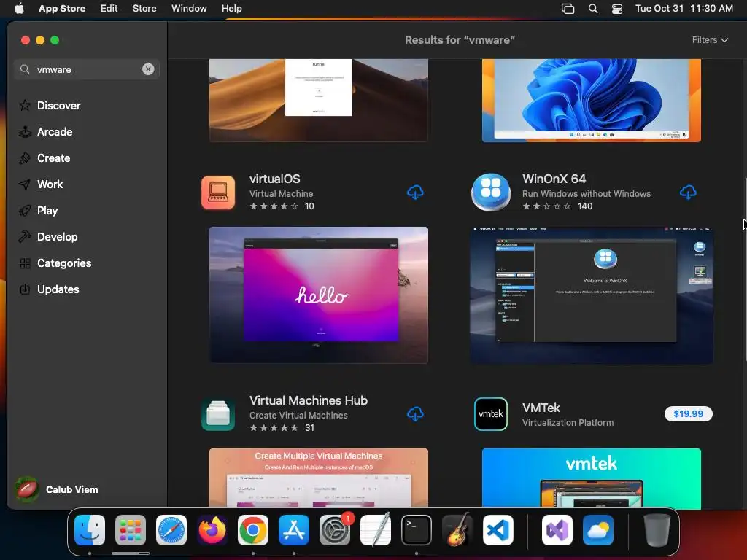Click the Stage Manager menu bar icon
This screenshot has height=560, width=747.
coord(568,9)
